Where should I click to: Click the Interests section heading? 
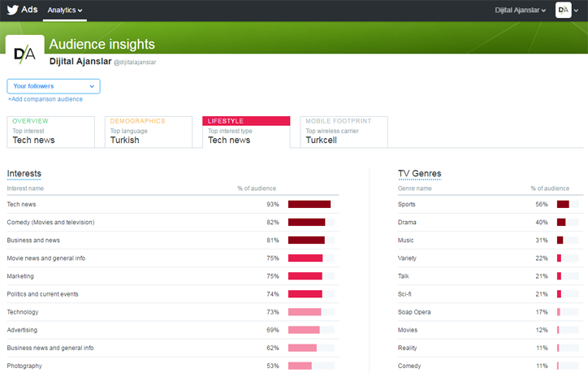pyautogui.click(x=24, y=173)
